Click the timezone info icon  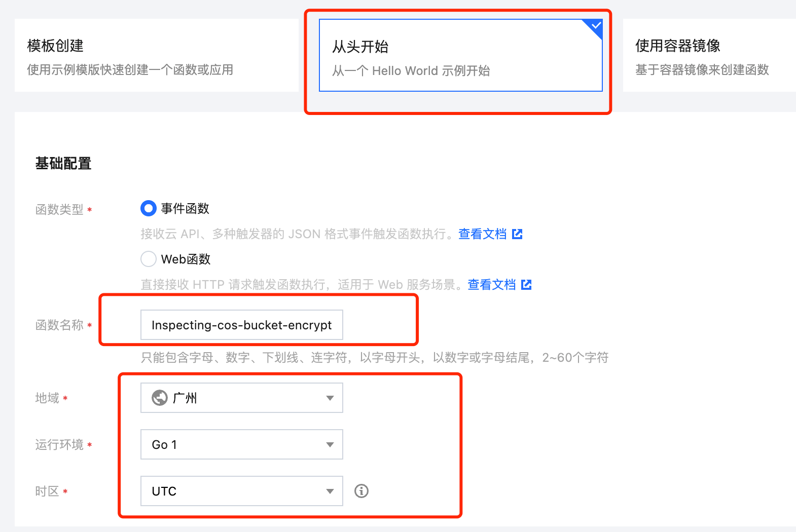coord(361,491)
